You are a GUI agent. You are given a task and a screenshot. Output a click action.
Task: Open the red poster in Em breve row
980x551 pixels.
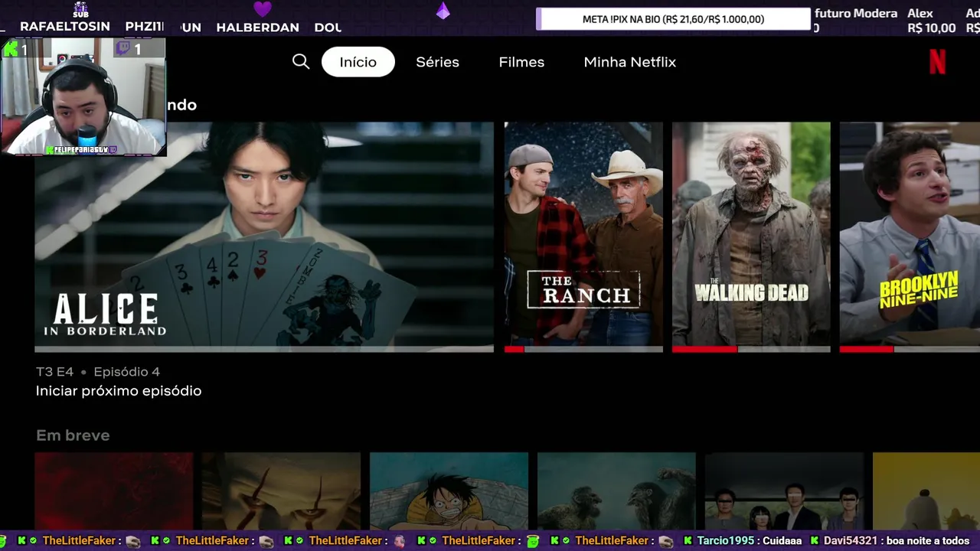point(114,491)
